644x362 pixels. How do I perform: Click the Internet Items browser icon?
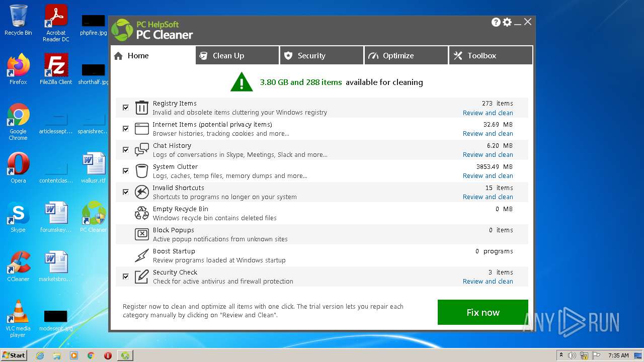coord(142,129)
